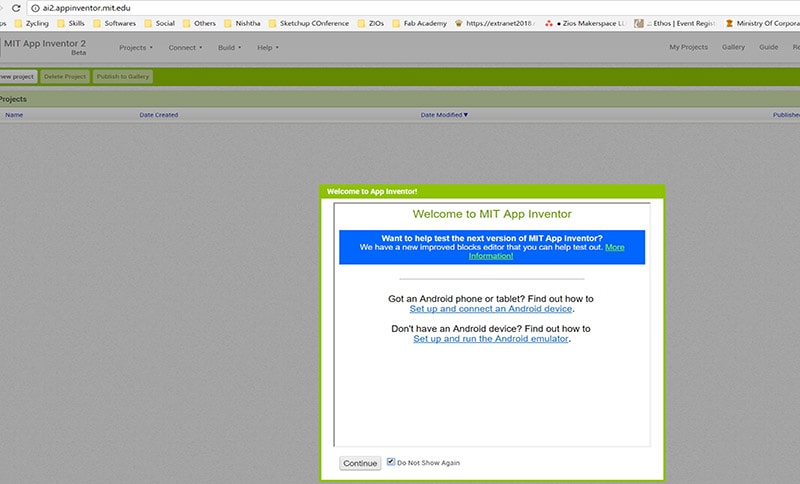This screenshot has width=800, height=484.
Task: Click the new project button
Action: point(17,77)
